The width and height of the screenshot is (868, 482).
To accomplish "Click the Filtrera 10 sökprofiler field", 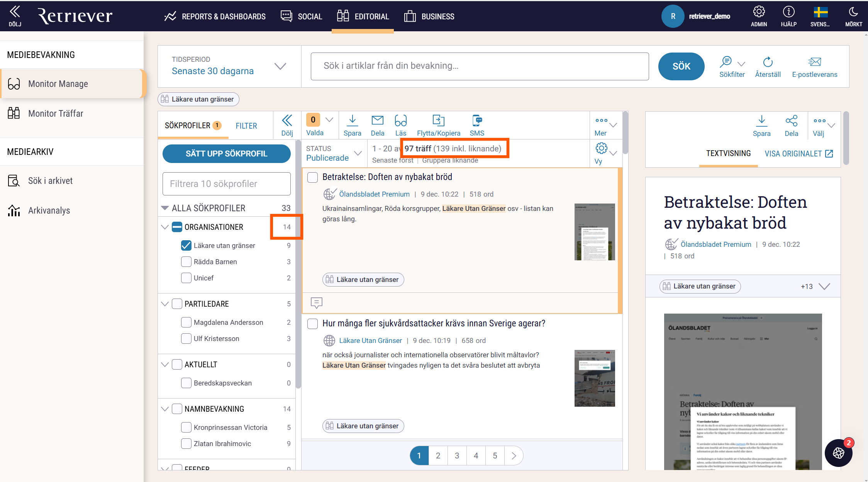I will coord(226,183).
